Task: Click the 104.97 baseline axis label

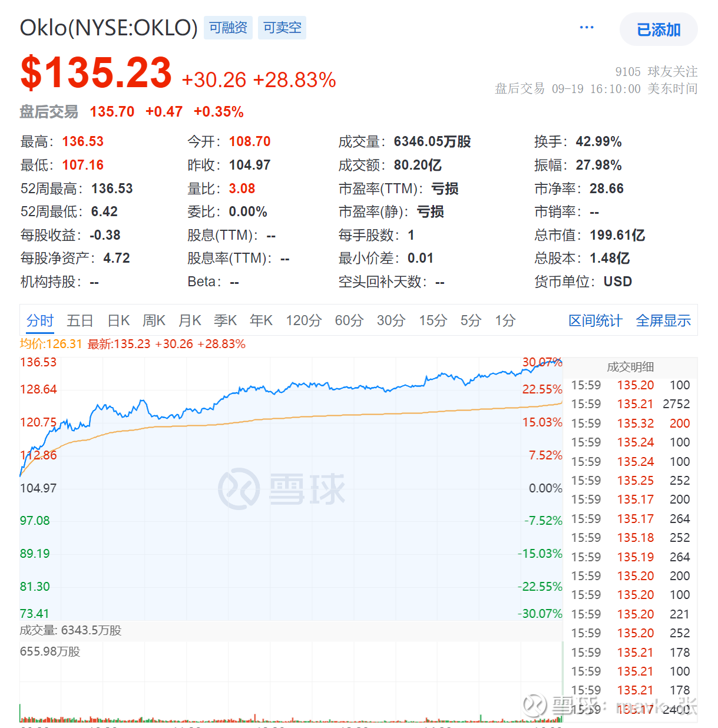Action: point(38,488)
